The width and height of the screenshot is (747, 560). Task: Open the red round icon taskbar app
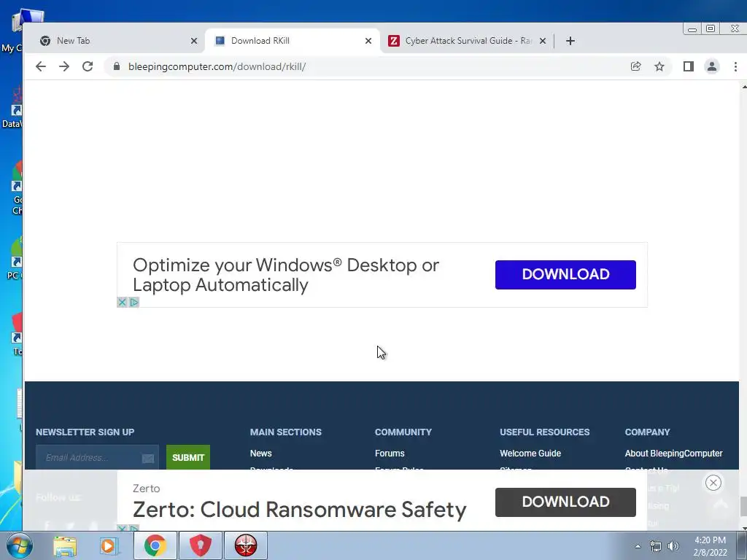(246, 545)
